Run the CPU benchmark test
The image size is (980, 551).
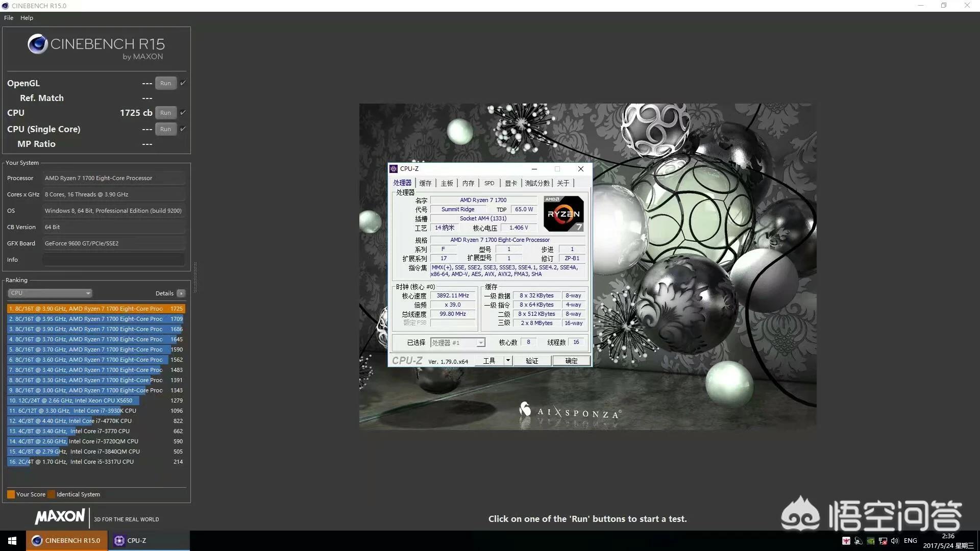[165, 113]
